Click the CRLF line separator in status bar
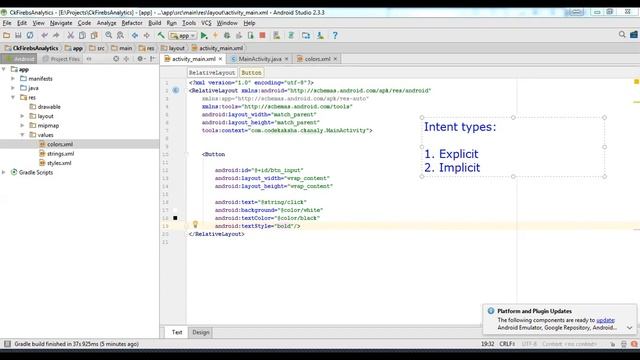 tap(507, 344)
